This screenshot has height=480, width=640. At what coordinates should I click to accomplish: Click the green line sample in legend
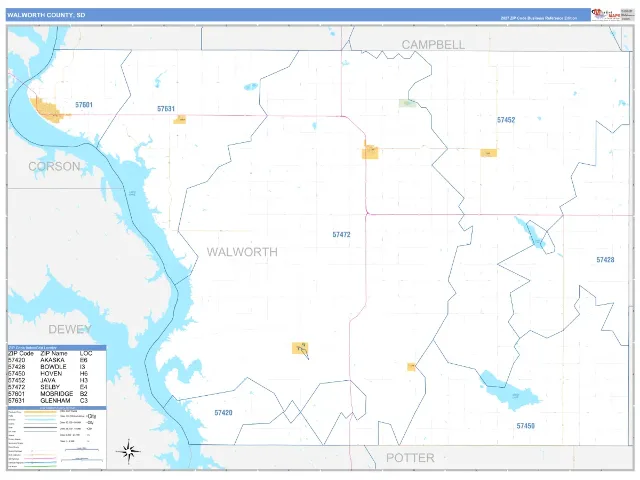pos(40,466)
